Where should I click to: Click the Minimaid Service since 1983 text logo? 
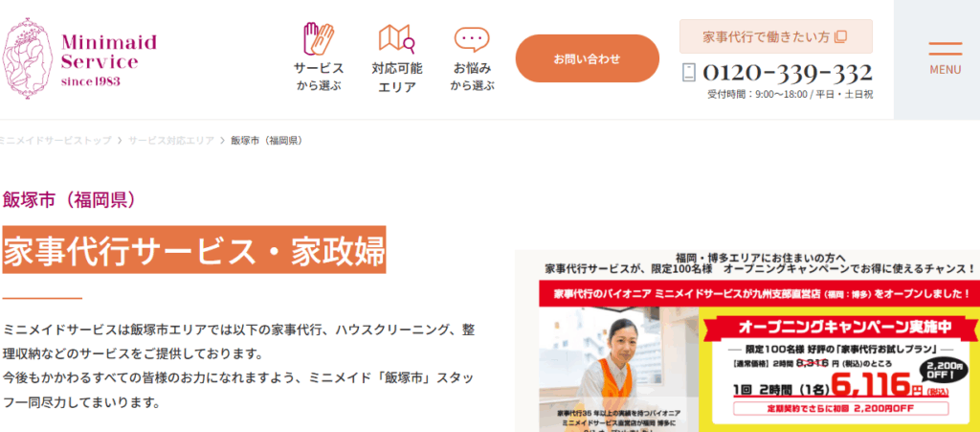pos(109,59)
